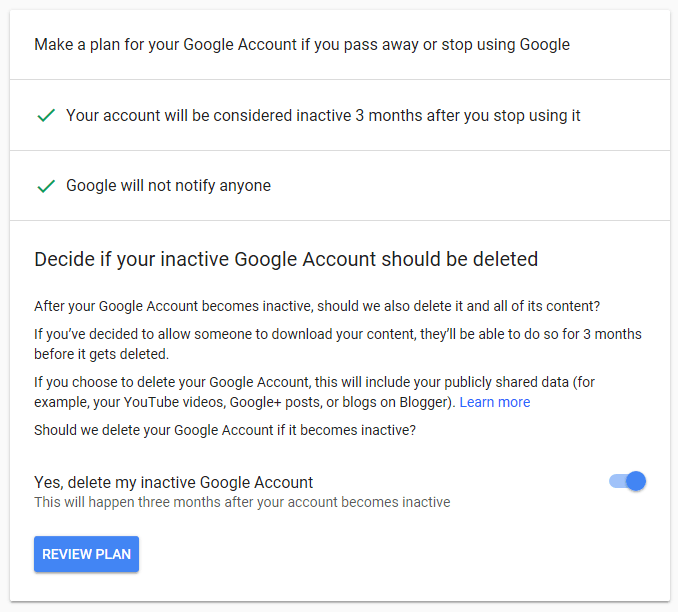
Task: Click the light blue track of the delete toggle
Action: 616,481
